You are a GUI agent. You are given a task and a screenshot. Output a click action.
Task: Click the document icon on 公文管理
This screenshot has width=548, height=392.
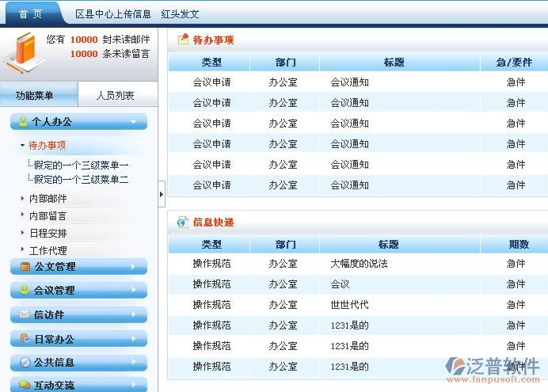click(x=25, y=267)
